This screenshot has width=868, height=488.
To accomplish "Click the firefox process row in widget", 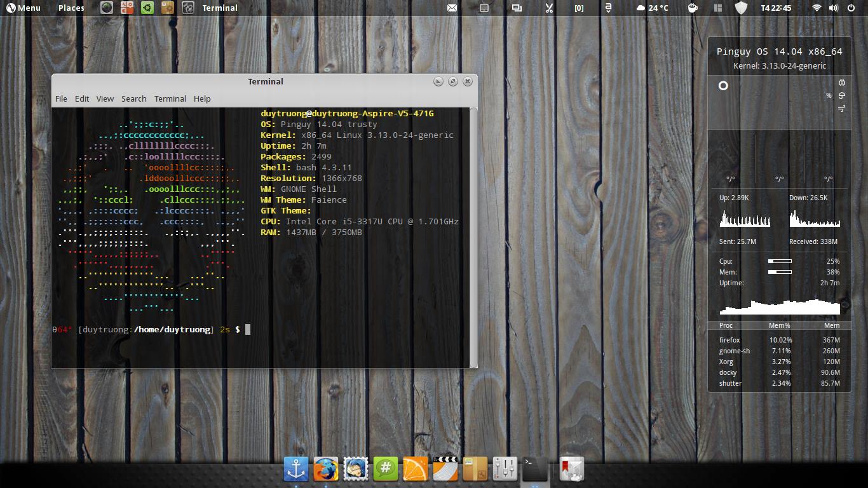I will [780, 340].
